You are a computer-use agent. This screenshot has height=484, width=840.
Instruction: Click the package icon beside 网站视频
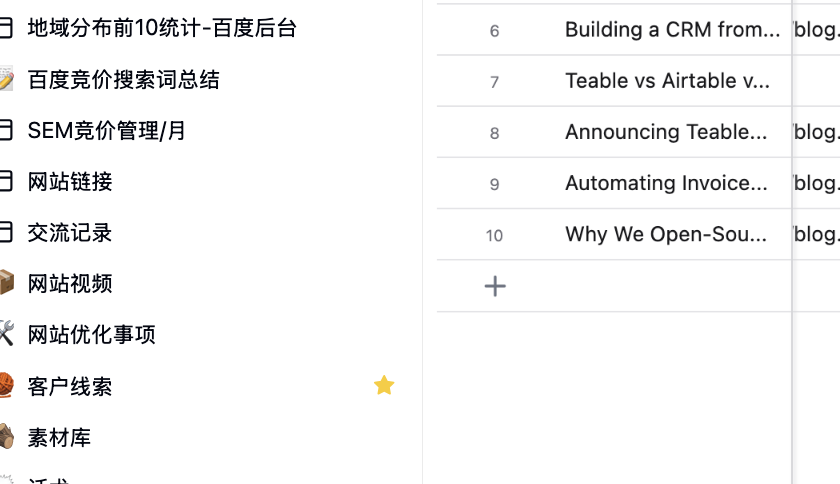coord(6,283)
